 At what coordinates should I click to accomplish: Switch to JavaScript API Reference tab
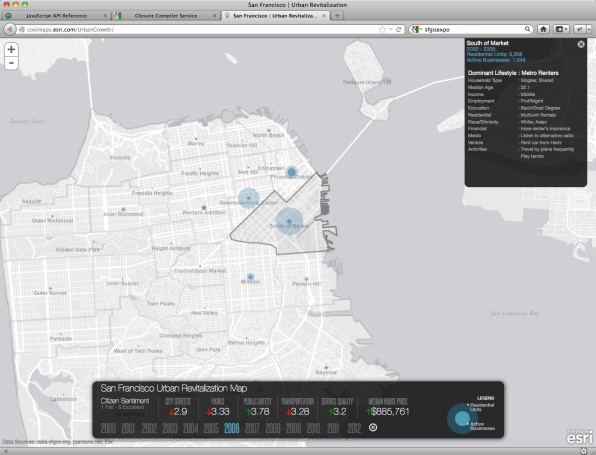click(56, 16)
